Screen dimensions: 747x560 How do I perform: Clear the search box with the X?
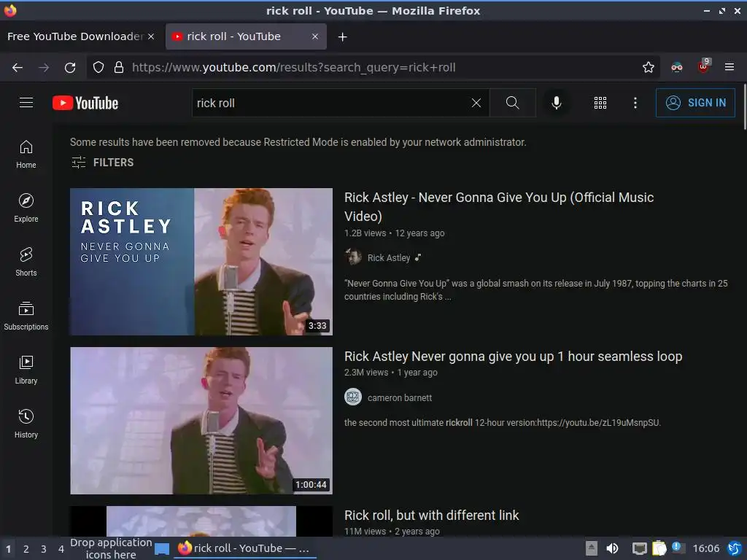point(476,103)
